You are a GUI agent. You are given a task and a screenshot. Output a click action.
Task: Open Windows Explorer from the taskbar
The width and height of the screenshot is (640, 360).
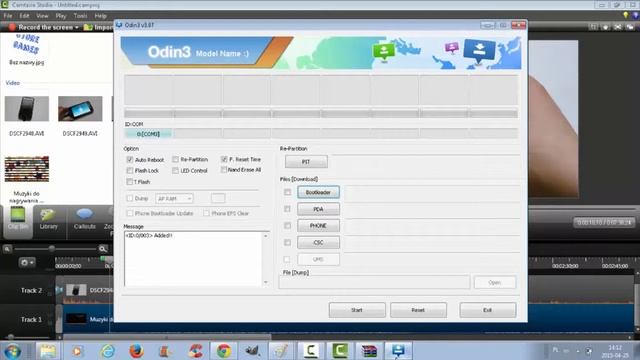tap(48, 351)
